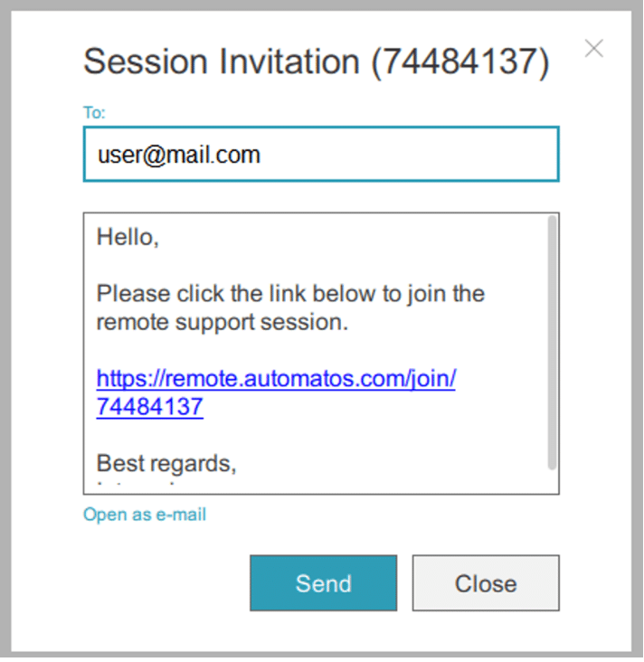Screen dimensions: 644x662
Task: Click the "Session Invitation" title text
Action: 222,61
